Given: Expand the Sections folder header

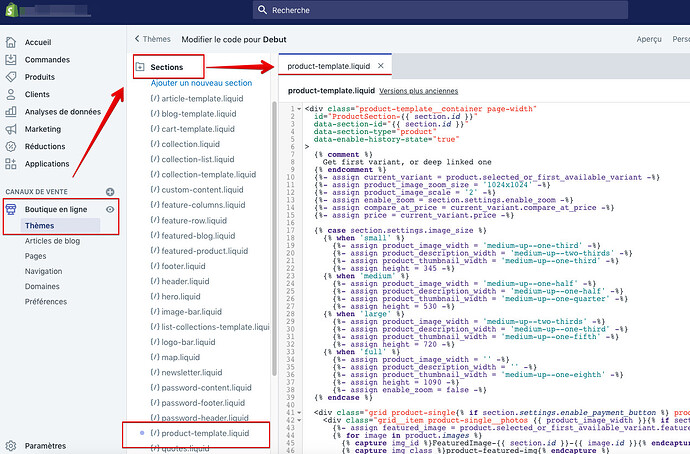Looking at the screenshot, I should point(166,67).
